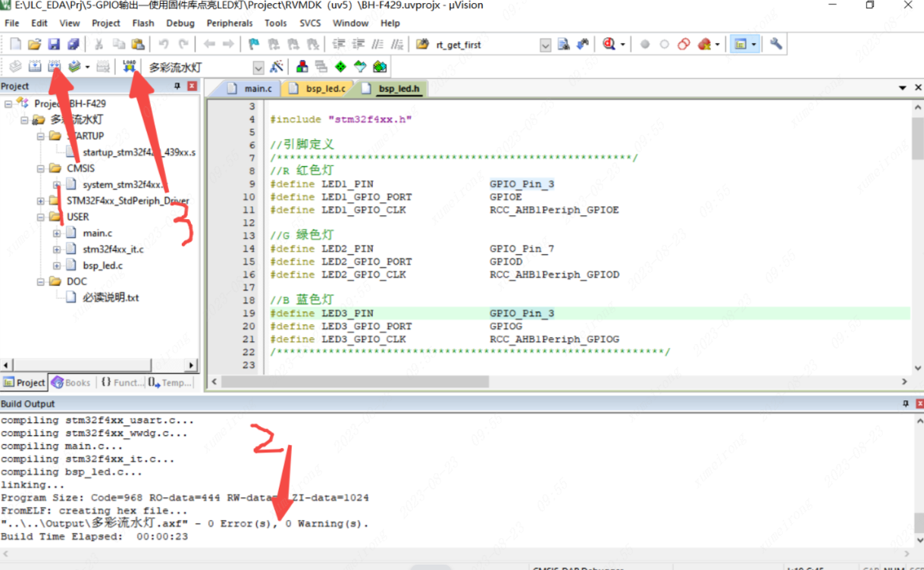The height and width of the screenshot is (570, 924).
Task: Toggle the Insert/Remove Breakpoint red circle
Action: pyautogui.click(x=645, y=45)
